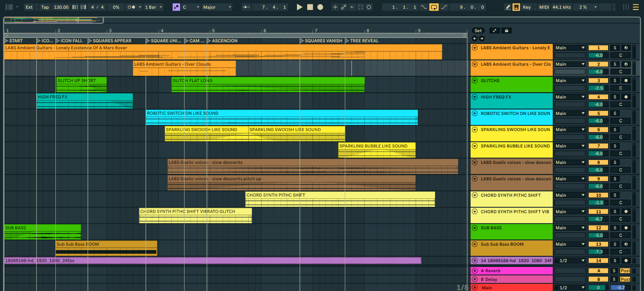Click the Set locator button
Screen dimensions: 644x291
(x=478, y=31)
